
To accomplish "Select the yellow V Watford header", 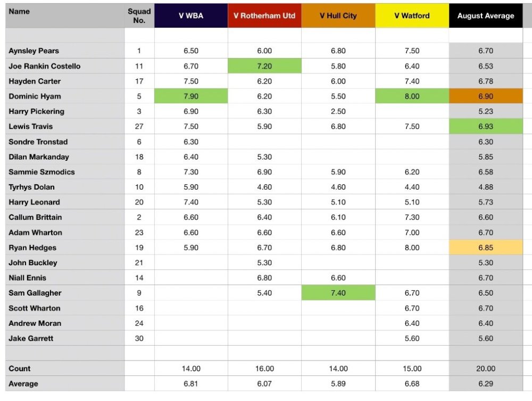I will pyautogui.click(x=412, y=16).
